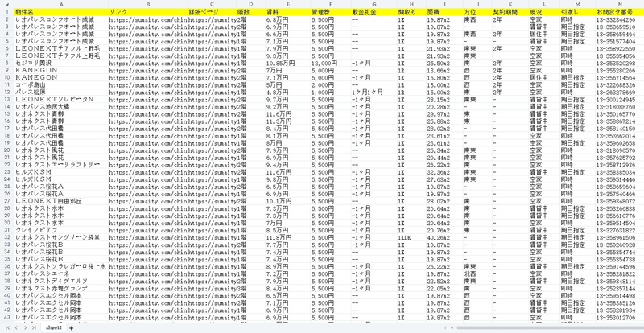Click the 詳細ページ header cell
Screen dimensions: 644x333
(x=212, y=12)
